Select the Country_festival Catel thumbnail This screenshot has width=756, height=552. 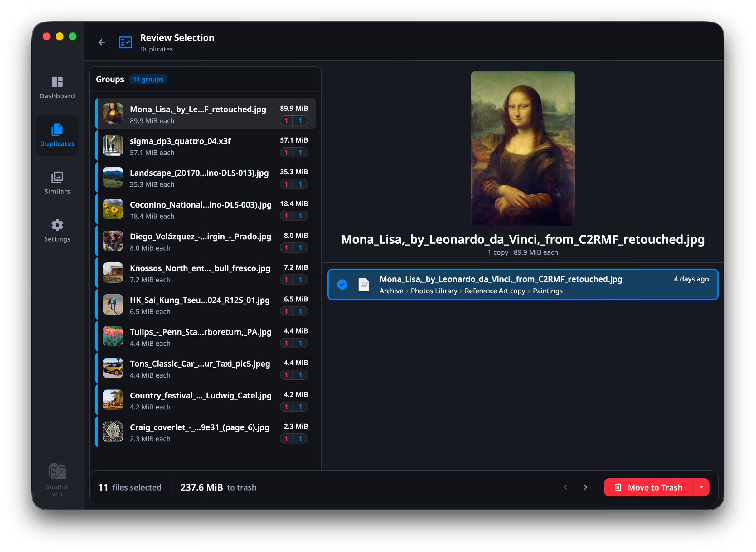coord(113,400)
